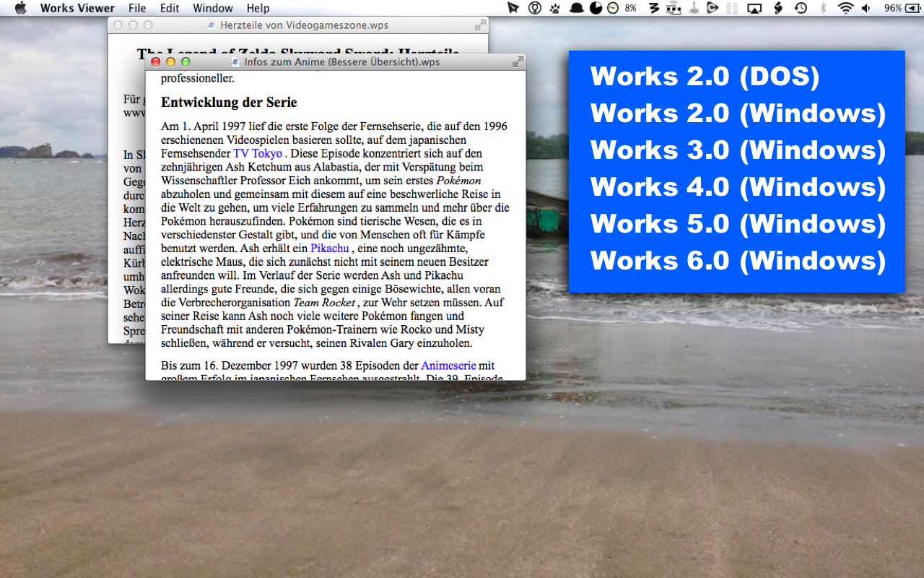
Task: Click the paw print menu bar icon
Action: [554, 8]
